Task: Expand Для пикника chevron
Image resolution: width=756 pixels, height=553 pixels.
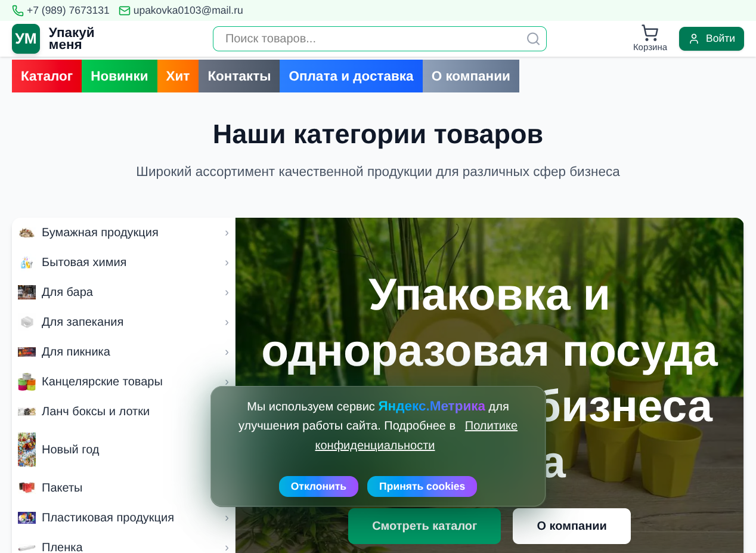Action: point(227,352)
